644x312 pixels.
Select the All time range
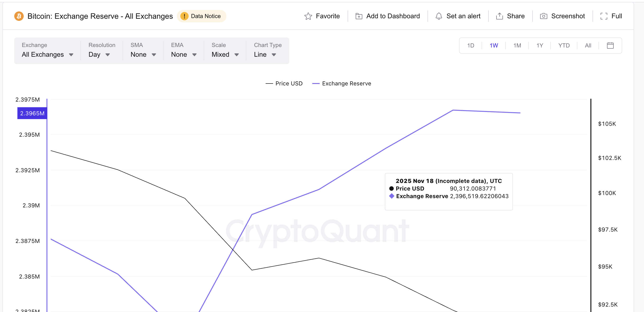[588, 46]
